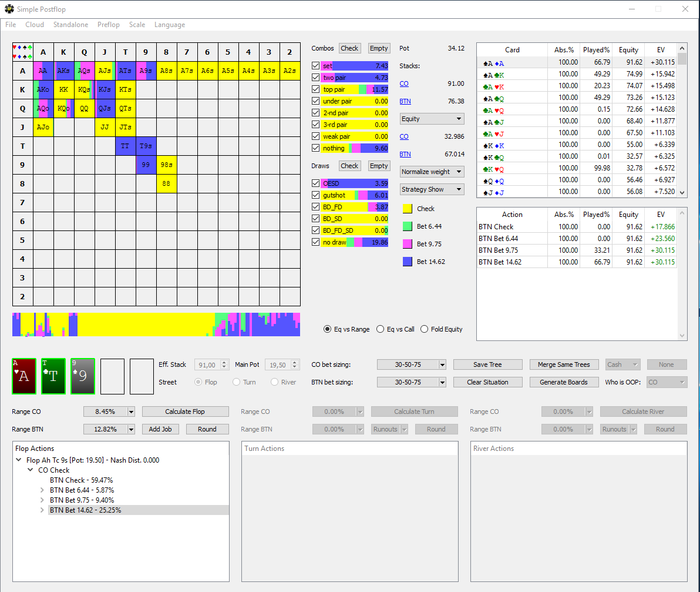Open the Normalize weight dropdown
The width and height of the screenshot is (700, 592).
click(x=432, y=171)
